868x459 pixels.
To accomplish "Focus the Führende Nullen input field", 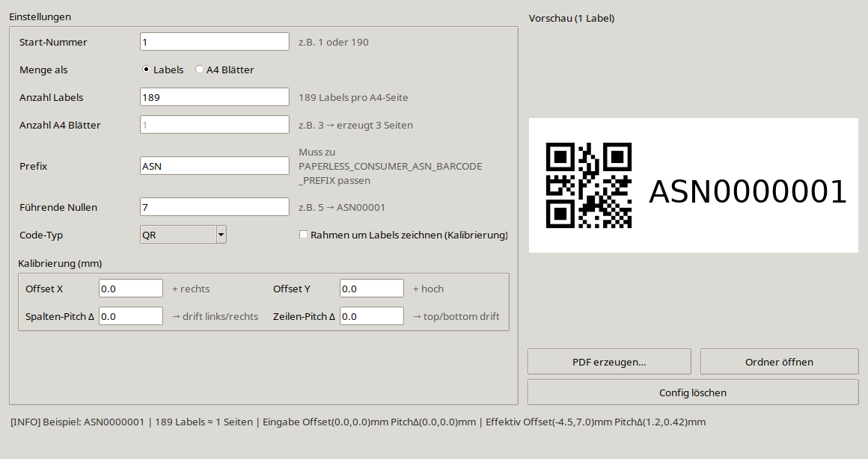I will pos(215,207).
